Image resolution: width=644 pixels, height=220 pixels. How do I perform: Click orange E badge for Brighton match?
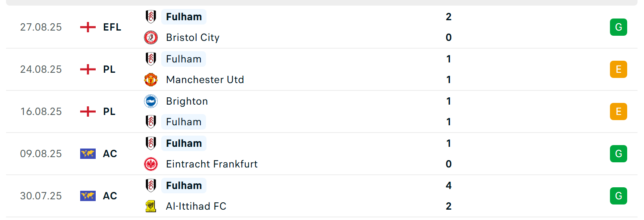click(x=619, y=112)
